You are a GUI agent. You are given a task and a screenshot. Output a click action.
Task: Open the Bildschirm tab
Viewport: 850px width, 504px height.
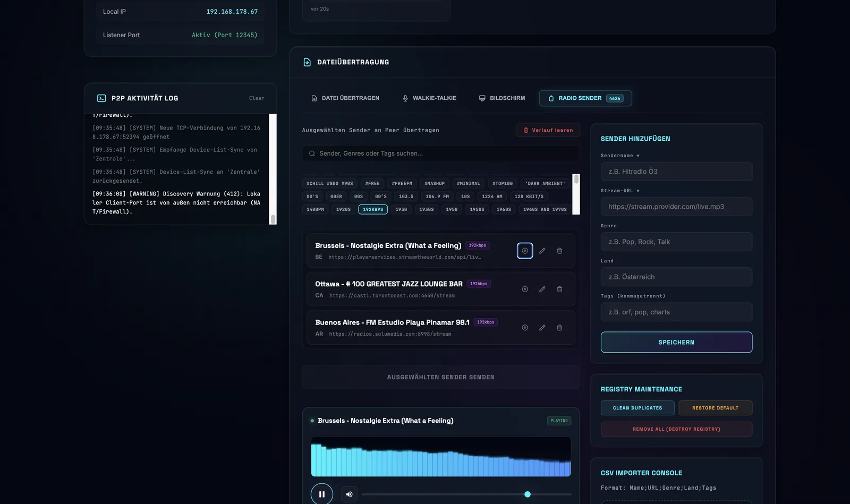[x=502, y=98]
